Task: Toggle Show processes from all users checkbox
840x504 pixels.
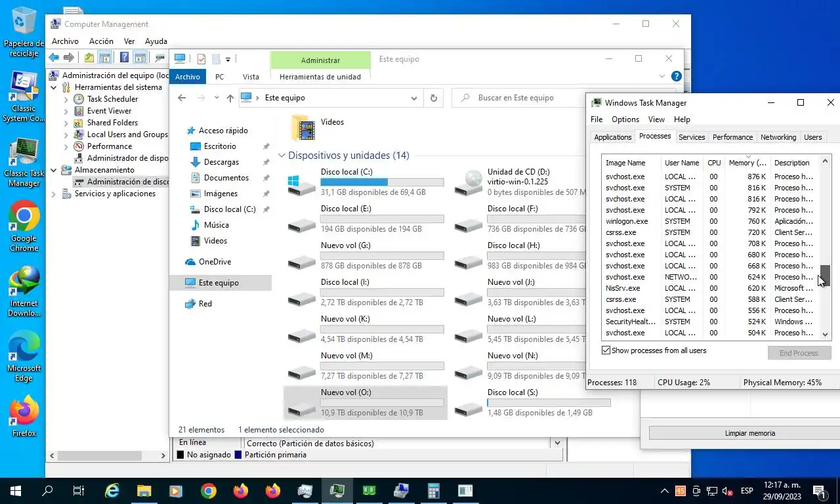Action: point(606,350)
